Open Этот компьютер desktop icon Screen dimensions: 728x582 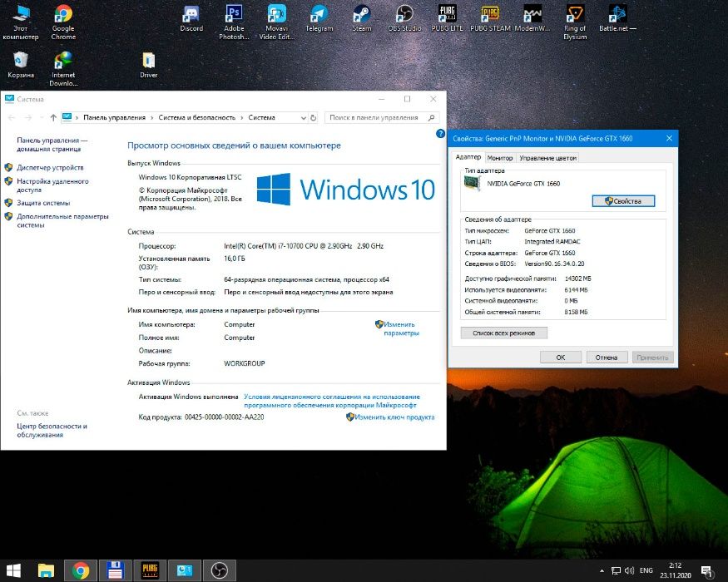click(x=21, y=22)
